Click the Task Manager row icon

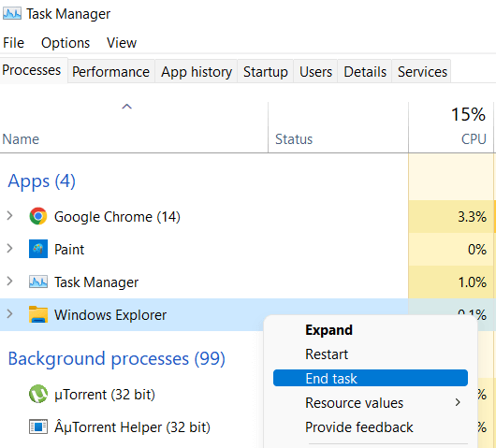point(38,282)
